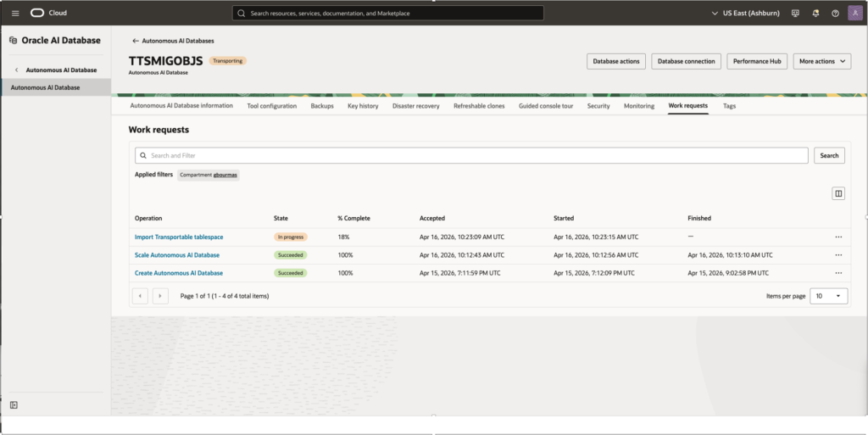This screenshot has height=435, width=868.
Task: Click the Search button next to filter box
Action: pos(829,155)
